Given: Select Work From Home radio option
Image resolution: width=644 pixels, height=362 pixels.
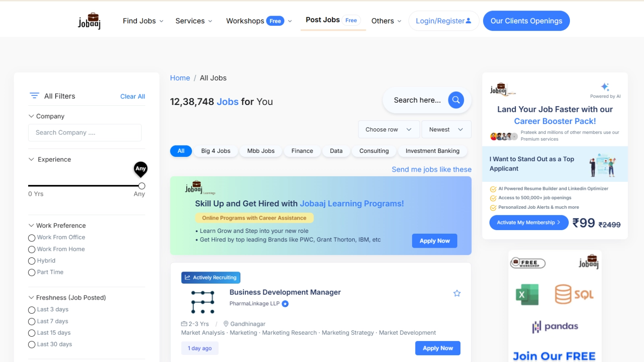Looking at the screenshot, I should [32, 249].
